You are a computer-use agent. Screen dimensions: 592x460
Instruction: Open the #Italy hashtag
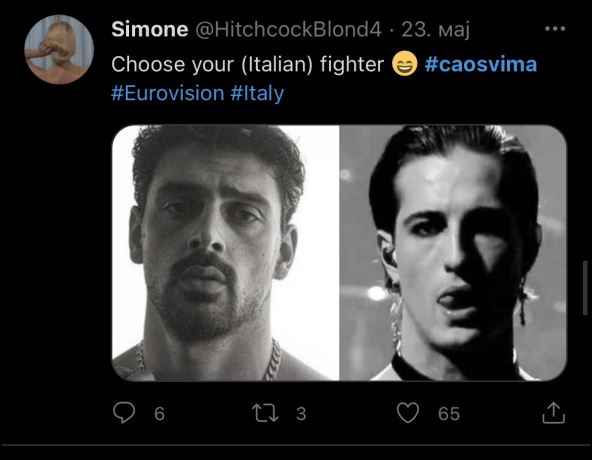click(x=257, y=94)
